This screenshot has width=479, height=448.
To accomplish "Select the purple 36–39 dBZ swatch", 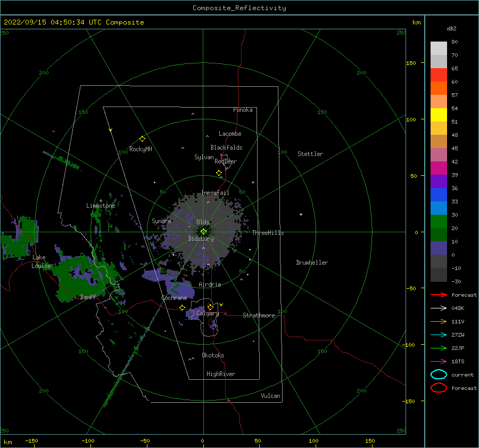I will click(439, 182).
